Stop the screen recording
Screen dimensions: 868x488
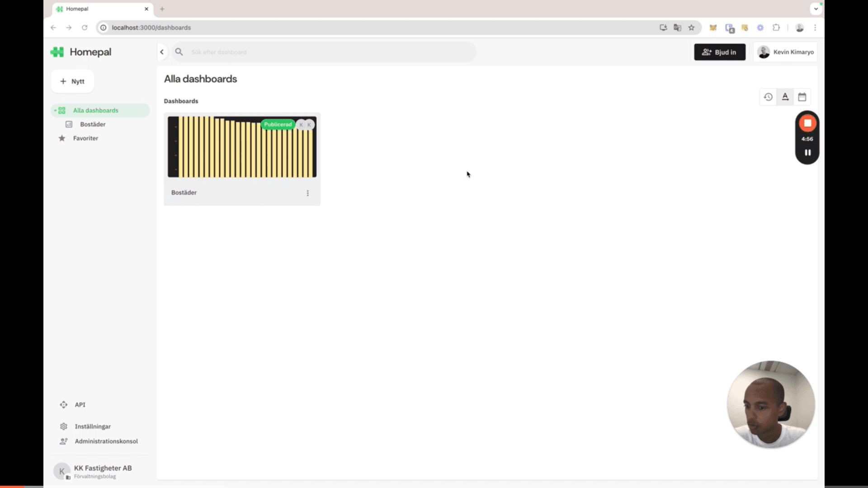(x=807, y=123)
